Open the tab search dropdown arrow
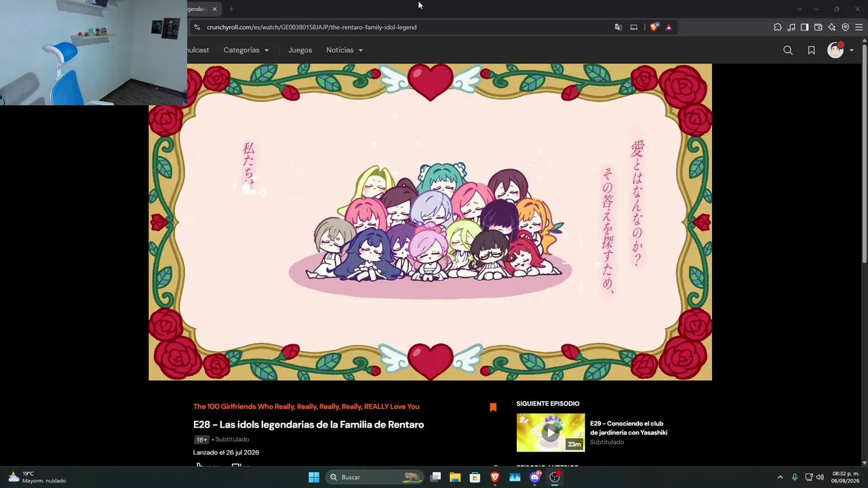The image size is (868, 488). (800, 9)
